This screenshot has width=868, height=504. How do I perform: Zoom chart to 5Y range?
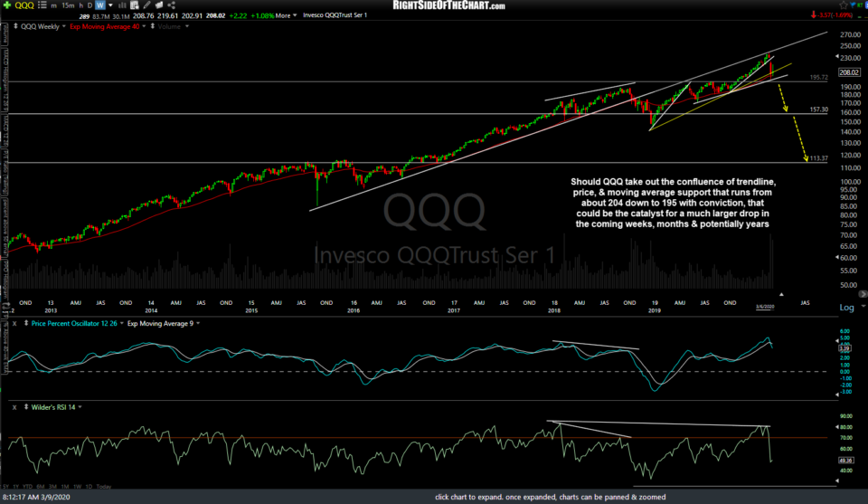[x=5, y=486]
